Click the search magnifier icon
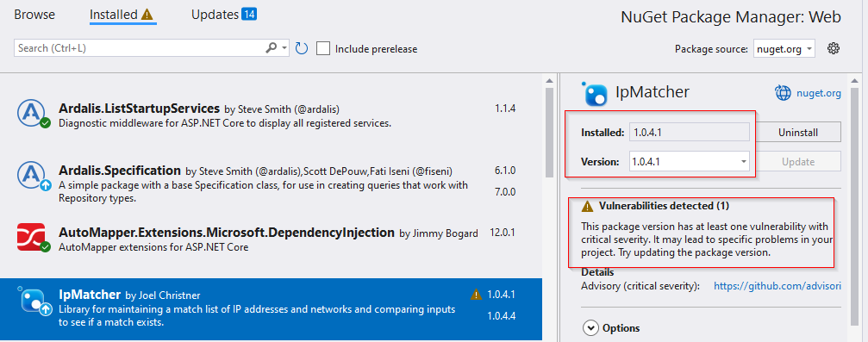Viewport: 868px width, 342px height. 272,48
